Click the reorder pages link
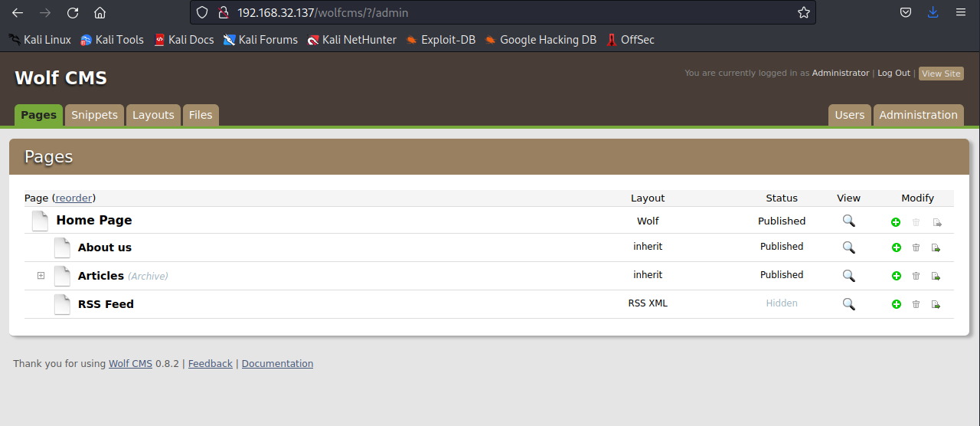 [73, 198]
